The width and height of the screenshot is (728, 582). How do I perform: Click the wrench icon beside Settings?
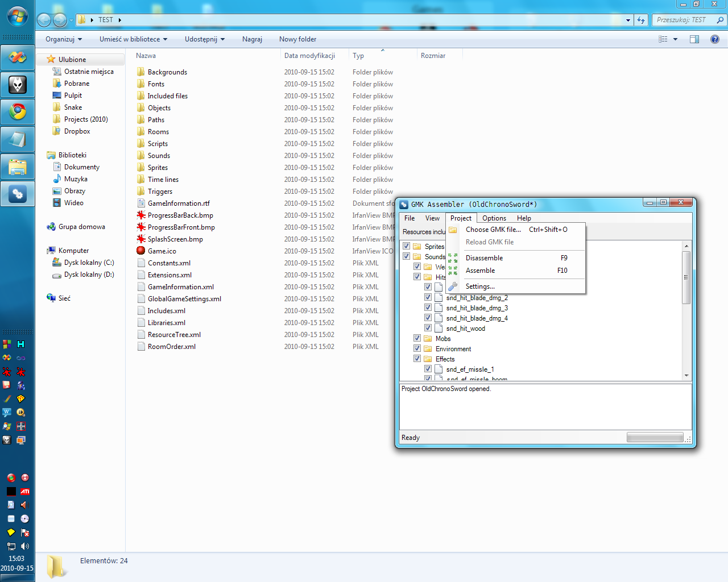click(x=453, y=286)
